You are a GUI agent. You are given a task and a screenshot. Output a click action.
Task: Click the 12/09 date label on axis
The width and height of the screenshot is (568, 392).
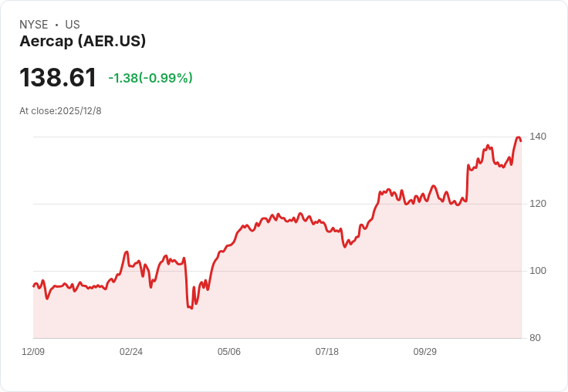[33, 352]
